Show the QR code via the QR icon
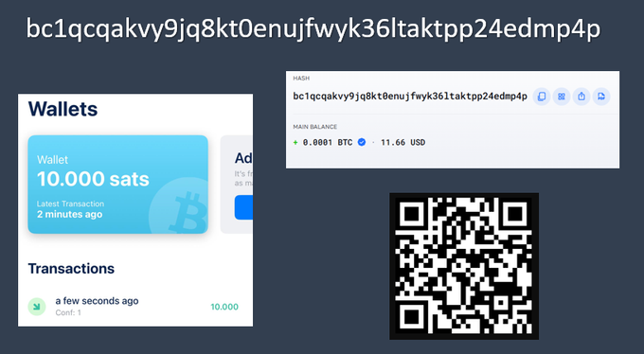The width and height of the screenshot is (644, 354). (x=562, y=97)
